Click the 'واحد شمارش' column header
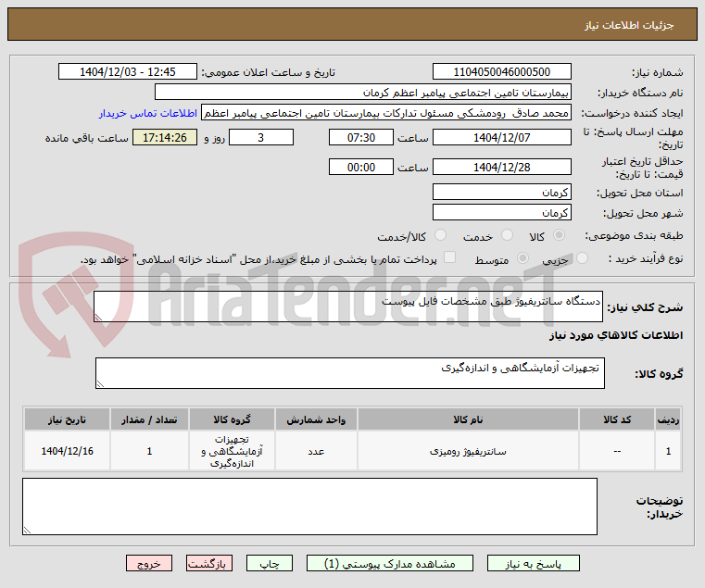 (316, 419)
